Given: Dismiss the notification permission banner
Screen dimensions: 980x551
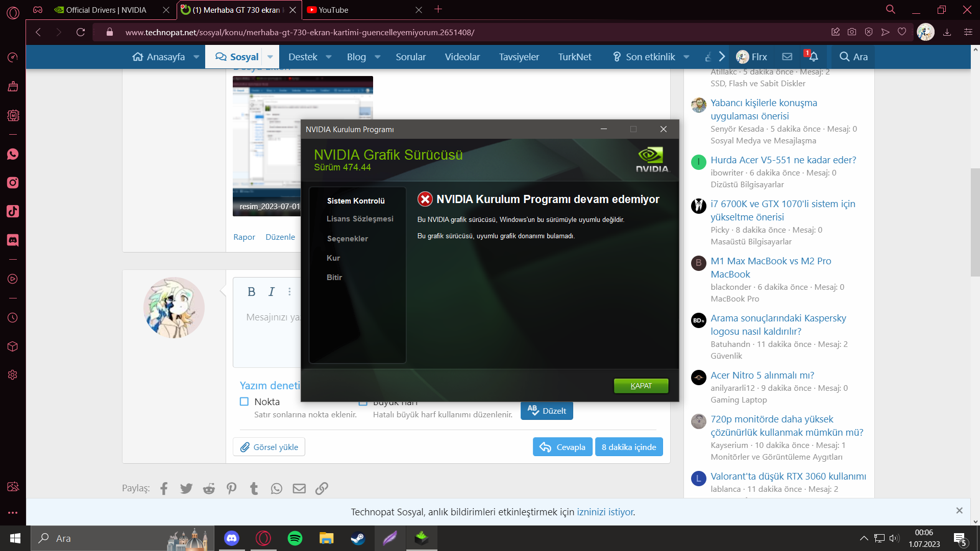Looking at the screenshot, I should (x=959, y=511).
